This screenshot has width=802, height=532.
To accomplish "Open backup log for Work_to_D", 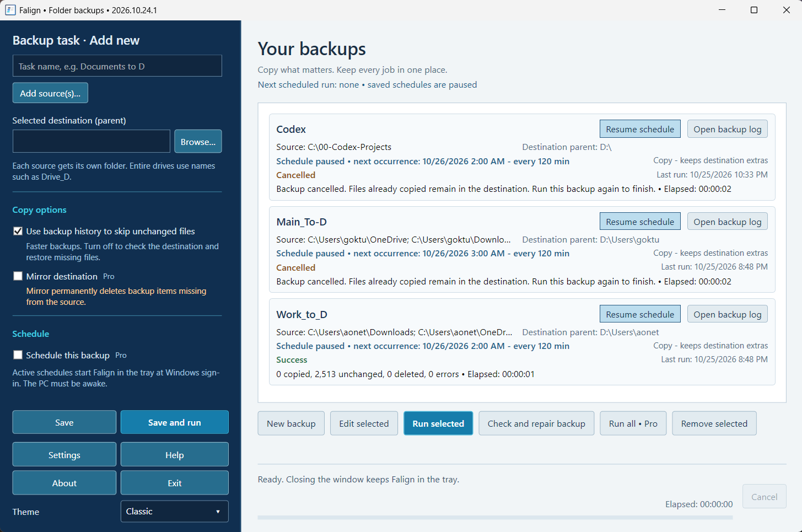I will (727, 314).
